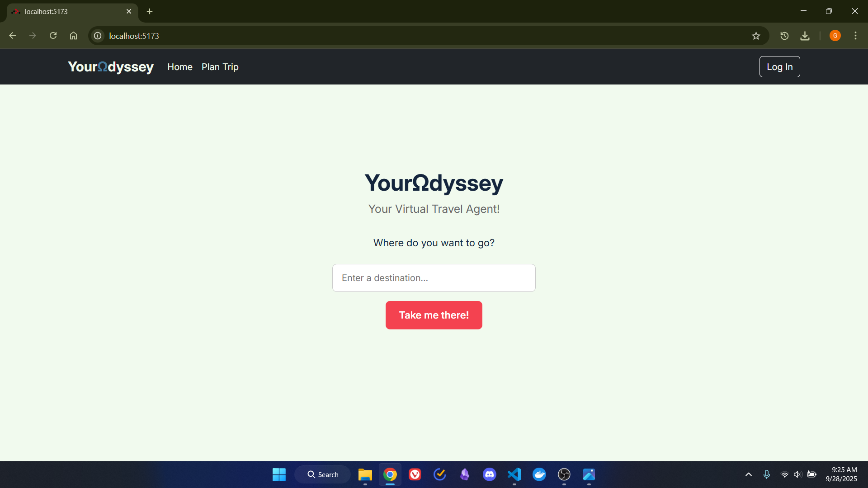Bookmark this page with star icon

(x=756, y=36)
